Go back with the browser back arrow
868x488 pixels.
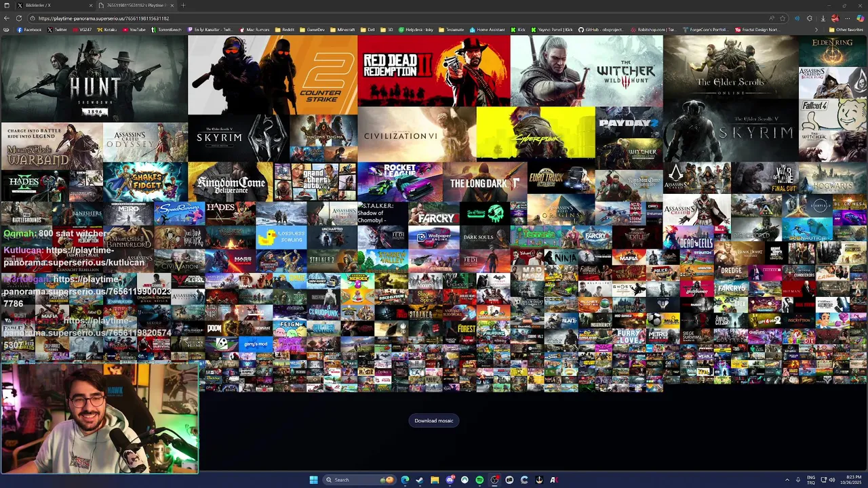6,18
